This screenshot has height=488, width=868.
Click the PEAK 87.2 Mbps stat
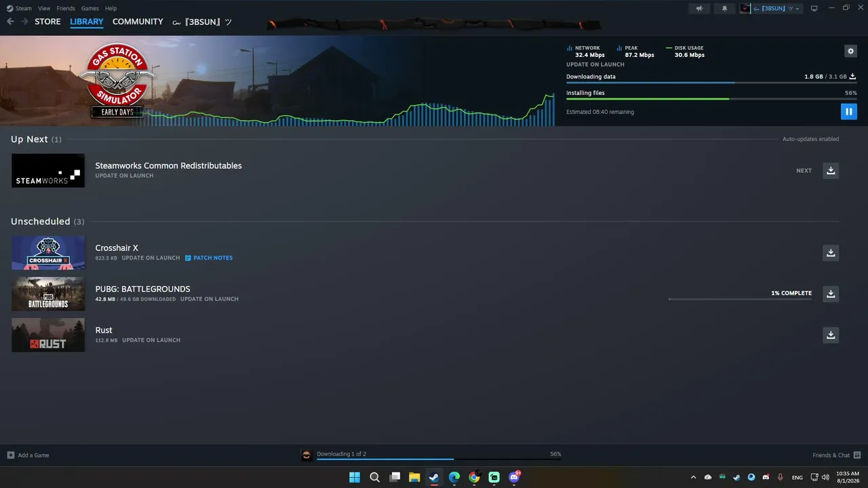tap(635, 52)
